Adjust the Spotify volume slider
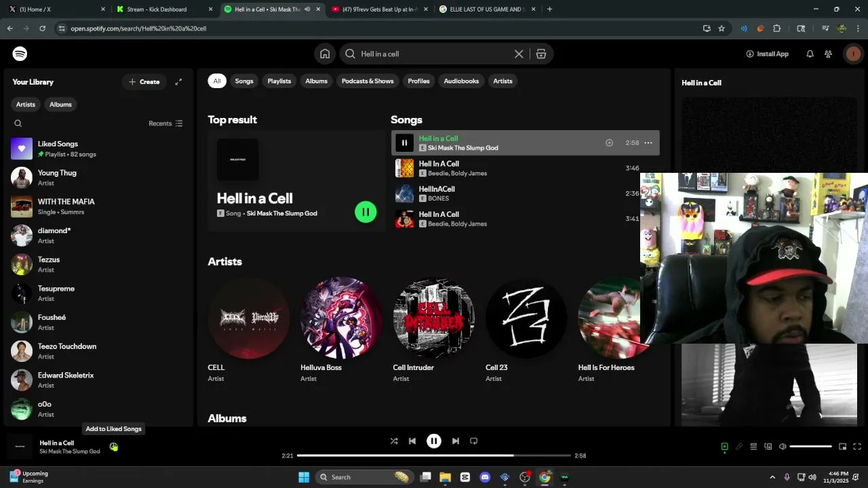868x488 pixels. [x=811, y=447]
